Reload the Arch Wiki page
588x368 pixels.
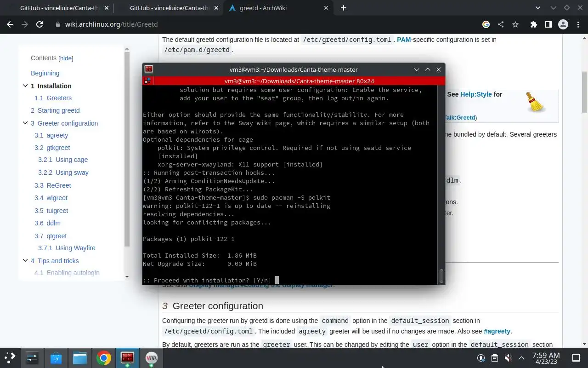click(x=40, y=24)
